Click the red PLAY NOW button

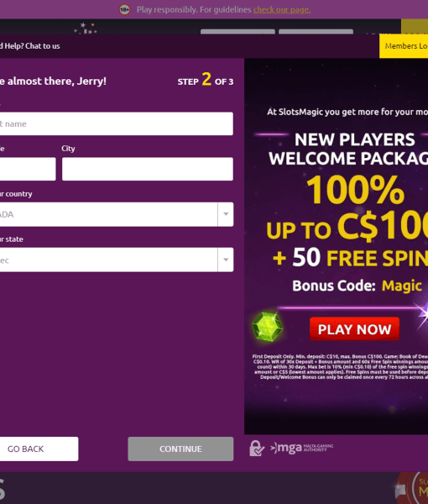tap(354, 328)
